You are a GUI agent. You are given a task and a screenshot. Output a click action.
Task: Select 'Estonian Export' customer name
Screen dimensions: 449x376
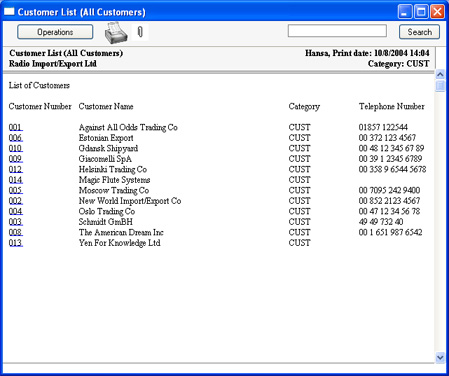click(x=106, y=138)
